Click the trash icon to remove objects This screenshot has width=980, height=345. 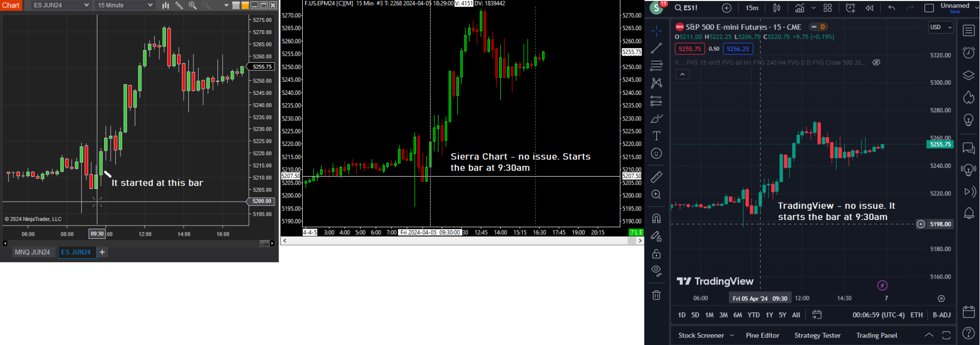(x=656, y=295)
